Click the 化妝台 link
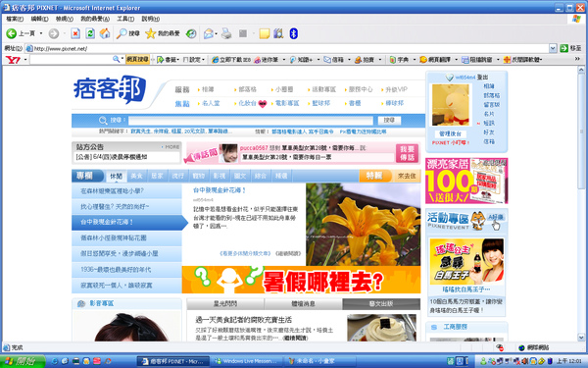This screenshot has height=368, width=588. coord(247,103)
